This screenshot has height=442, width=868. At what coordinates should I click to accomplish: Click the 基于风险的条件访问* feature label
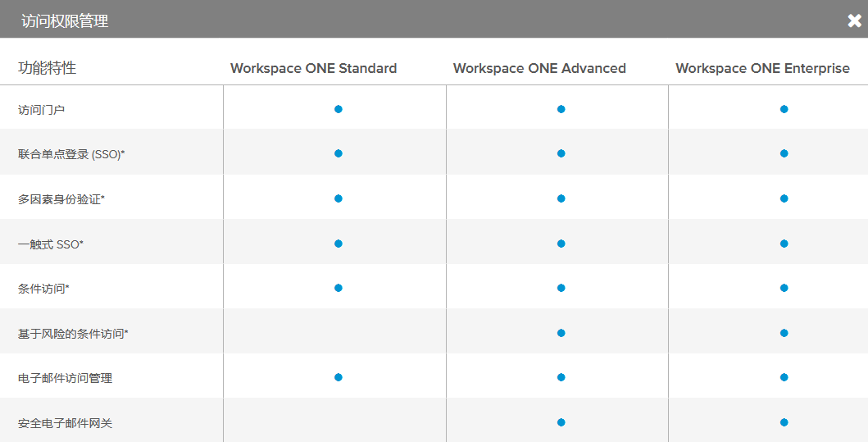coord(73,334)
